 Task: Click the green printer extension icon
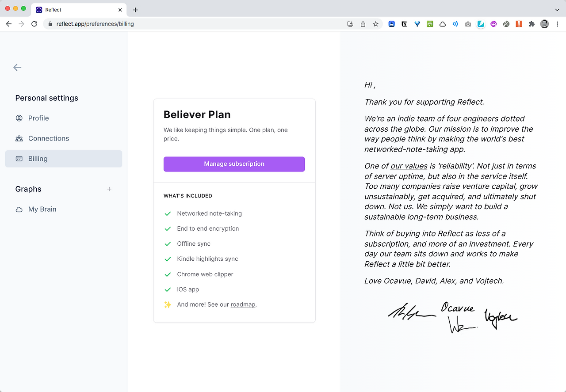tap(430, 24)
